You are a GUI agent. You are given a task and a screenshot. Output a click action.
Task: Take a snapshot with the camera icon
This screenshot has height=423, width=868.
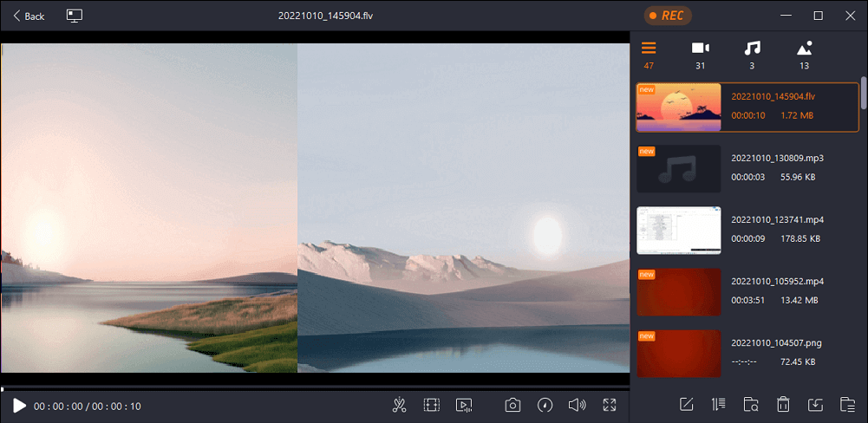(x=513, y=405)
